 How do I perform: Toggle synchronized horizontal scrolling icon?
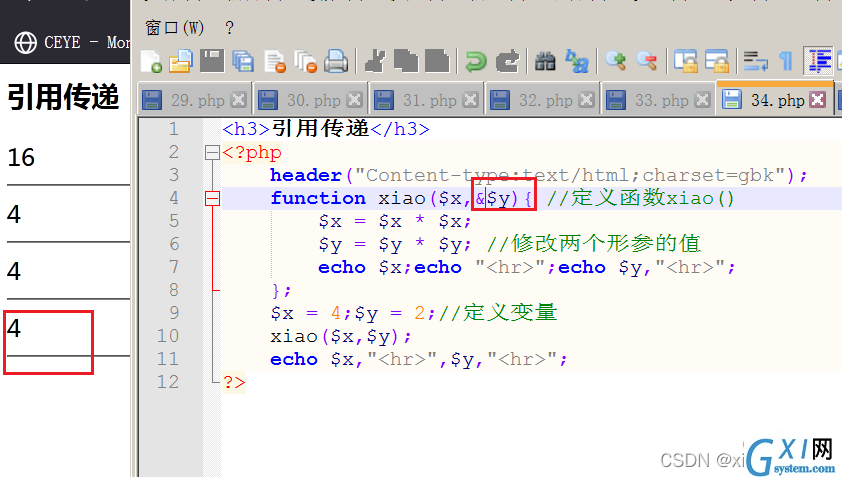[x=717, y=61]
